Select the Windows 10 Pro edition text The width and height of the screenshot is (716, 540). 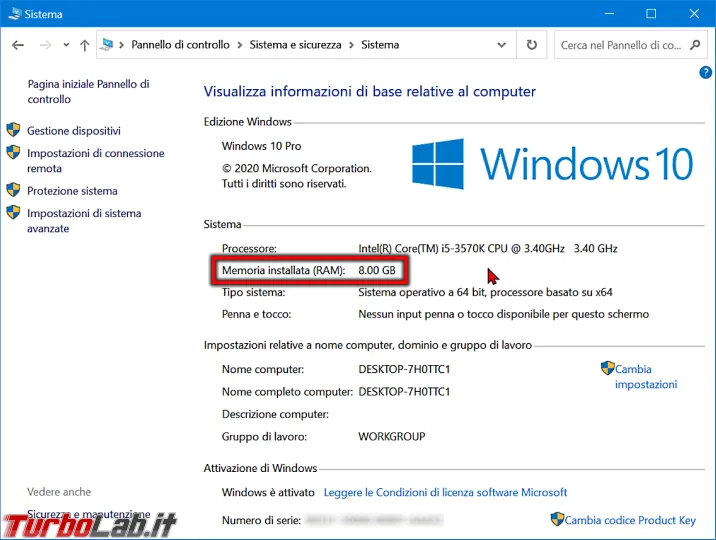(262, 146)
